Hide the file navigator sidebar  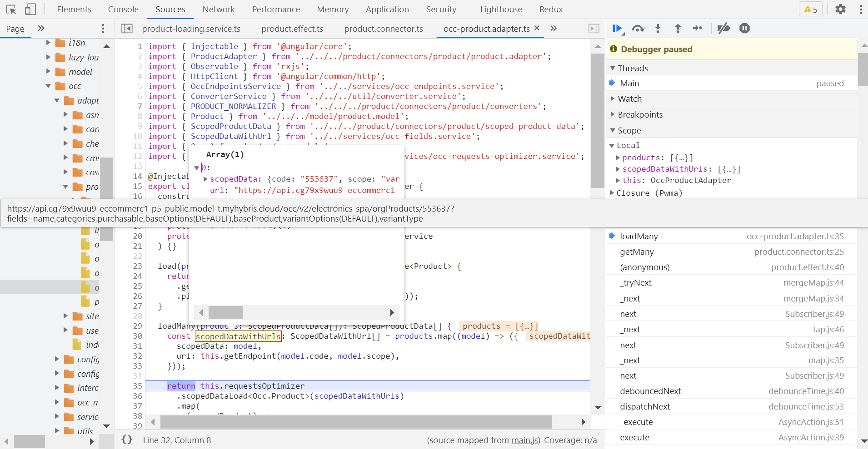pyautogui.click(x=127, y=29)
